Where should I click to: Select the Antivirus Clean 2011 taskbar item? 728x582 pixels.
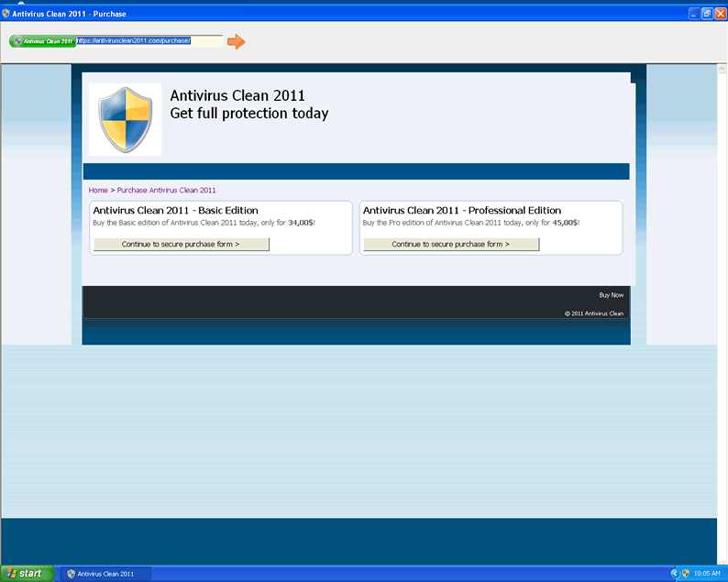tap(105, 574)
